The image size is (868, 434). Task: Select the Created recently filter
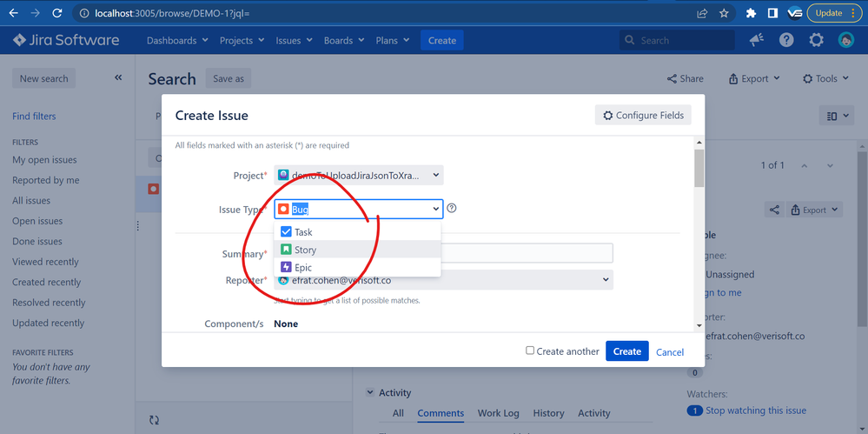(x=47, y=282)
